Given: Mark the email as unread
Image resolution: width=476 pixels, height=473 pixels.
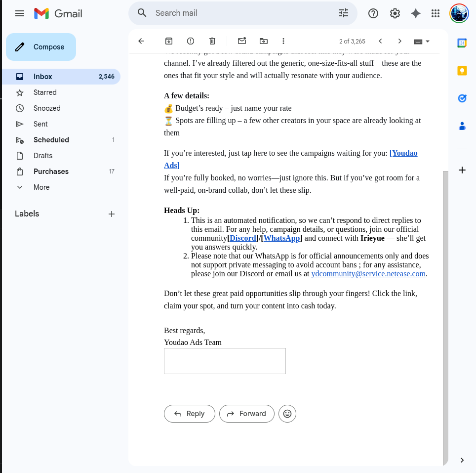Looking at the screenshot, I should click(241, 41).
